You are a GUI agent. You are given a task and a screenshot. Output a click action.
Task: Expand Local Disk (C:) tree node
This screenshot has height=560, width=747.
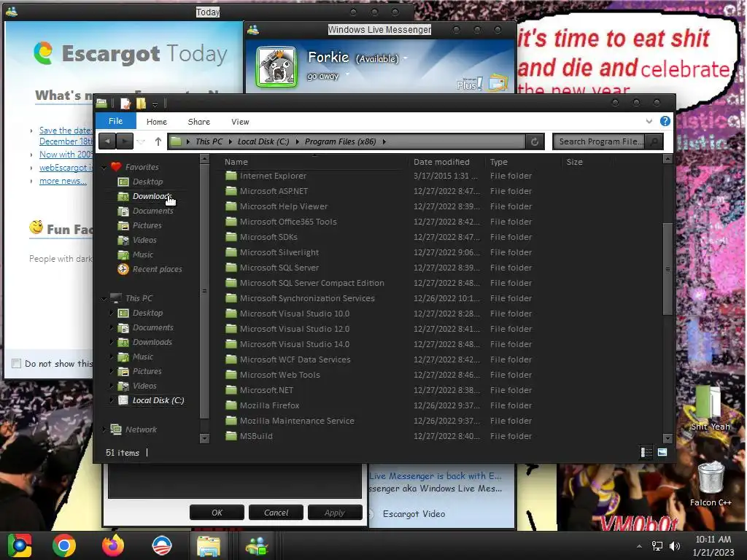112,400
